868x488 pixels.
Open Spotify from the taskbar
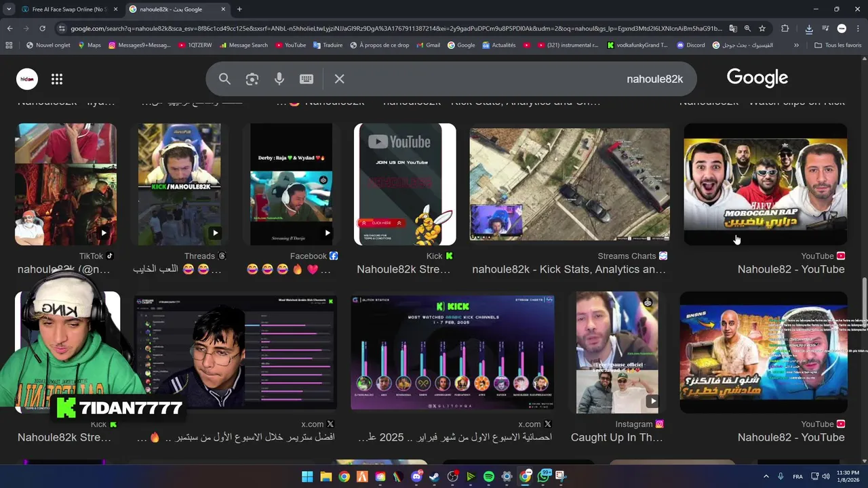coord(488,476)
